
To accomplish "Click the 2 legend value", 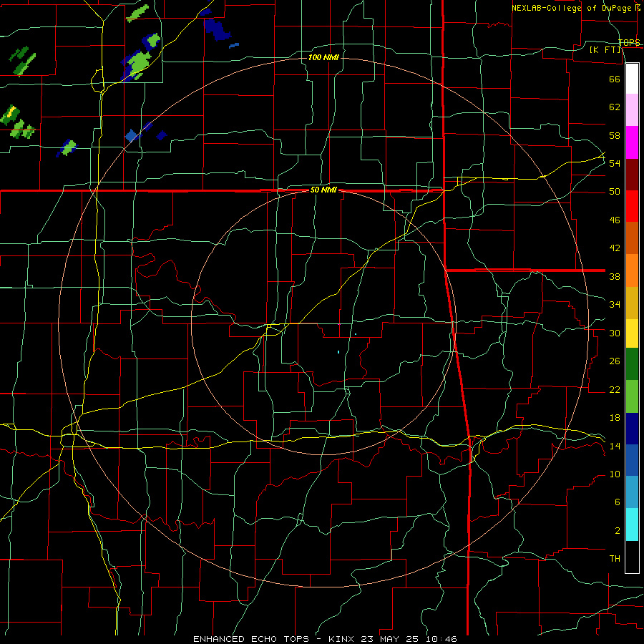I will [x=617, y=530].
